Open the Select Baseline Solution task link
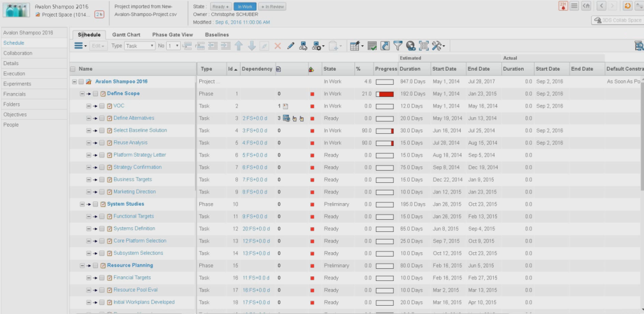This screenshot has height=314, width=644. point(140,131)
